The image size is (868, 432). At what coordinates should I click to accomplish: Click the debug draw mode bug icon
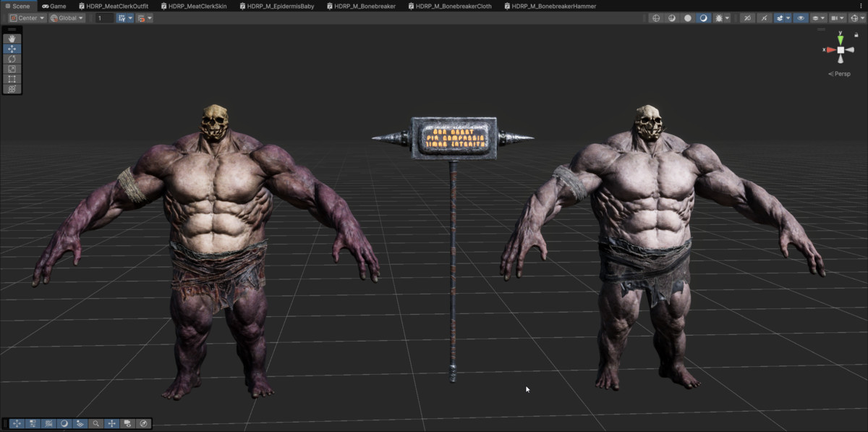[x=719, y=18]
